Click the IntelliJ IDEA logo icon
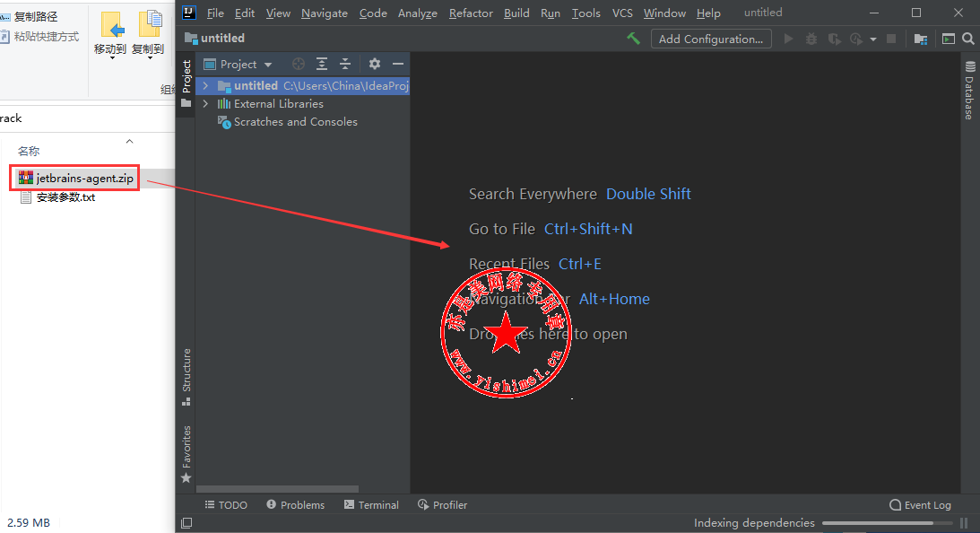 pos(189,13)
